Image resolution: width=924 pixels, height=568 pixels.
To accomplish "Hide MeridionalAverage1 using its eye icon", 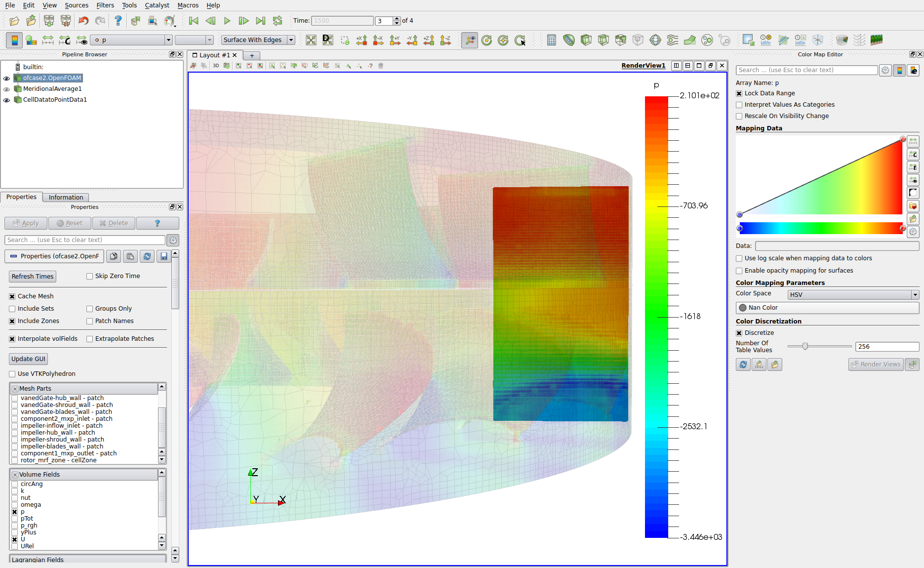I will coord(6,89).
